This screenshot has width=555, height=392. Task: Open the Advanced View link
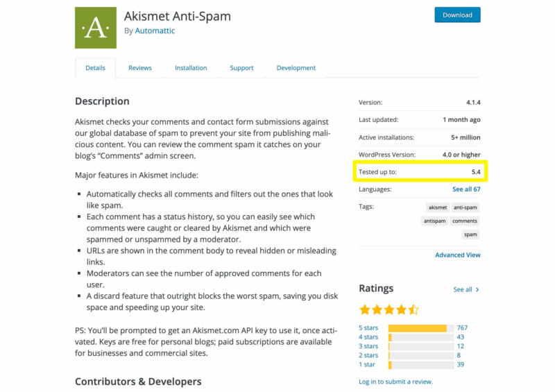click(x=458, y=255)
